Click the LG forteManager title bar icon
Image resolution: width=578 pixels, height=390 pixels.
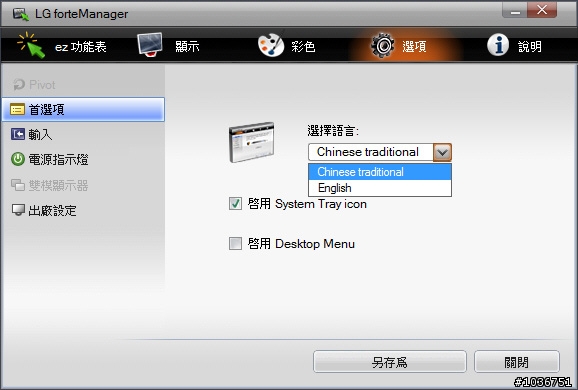[x=21, y=14]
